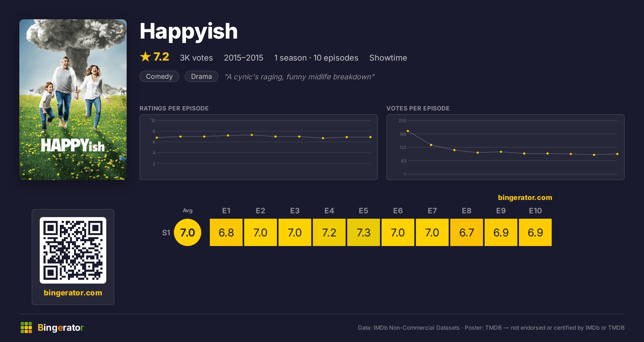Open bingerator.com link above episode grid
The height and width of the screenshot is (342, 644).
tap(525, 198)
